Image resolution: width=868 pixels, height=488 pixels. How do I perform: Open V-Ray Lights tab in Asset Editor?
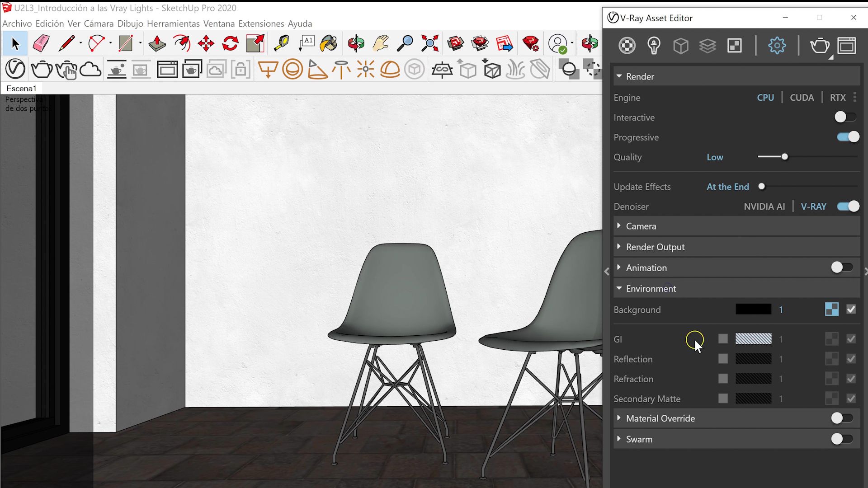click(654, 46)
